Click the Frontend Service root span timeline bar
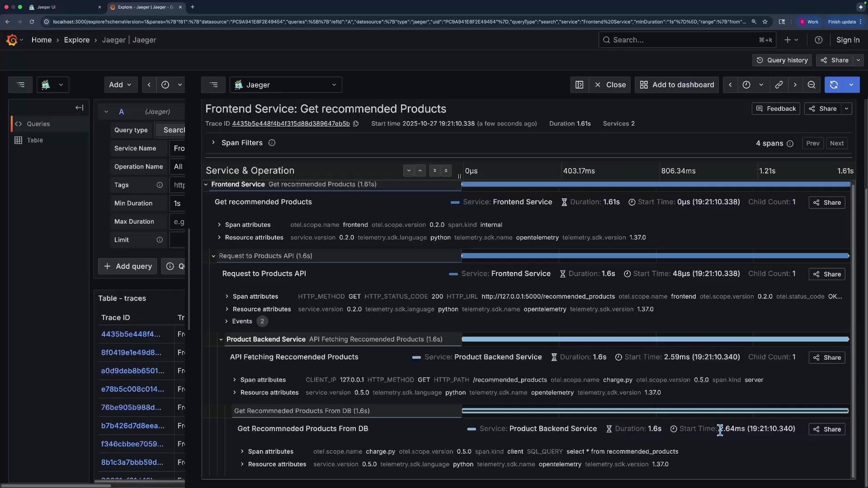868x488 pixels. point(656,184)
